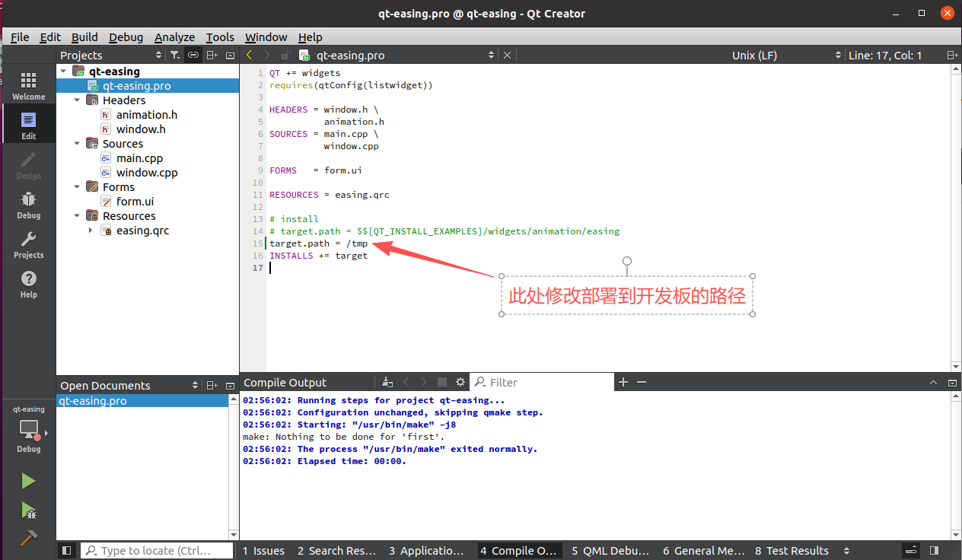Click the vertical scrollbar in Compile Output
The image size is (962, 560).
tap(955, 464)
